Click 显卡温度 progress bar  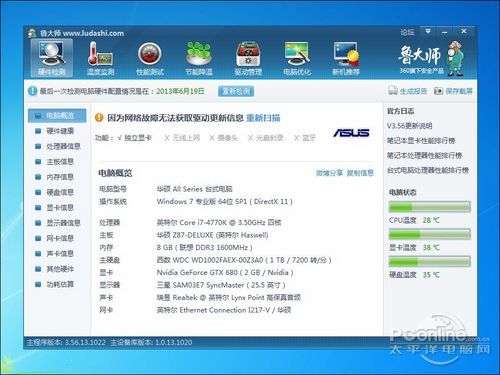tap(429, 234)
